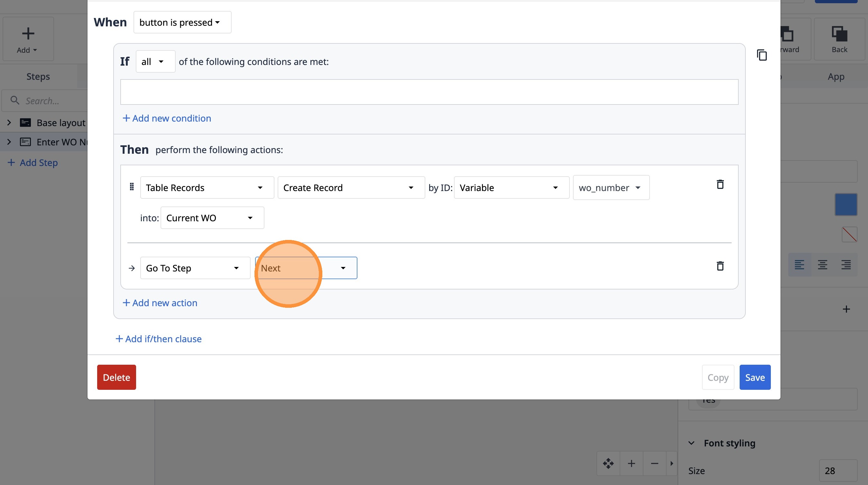The image size is (868, 485).
Task: Delete the Go To Step action
Action: [720, 266]
